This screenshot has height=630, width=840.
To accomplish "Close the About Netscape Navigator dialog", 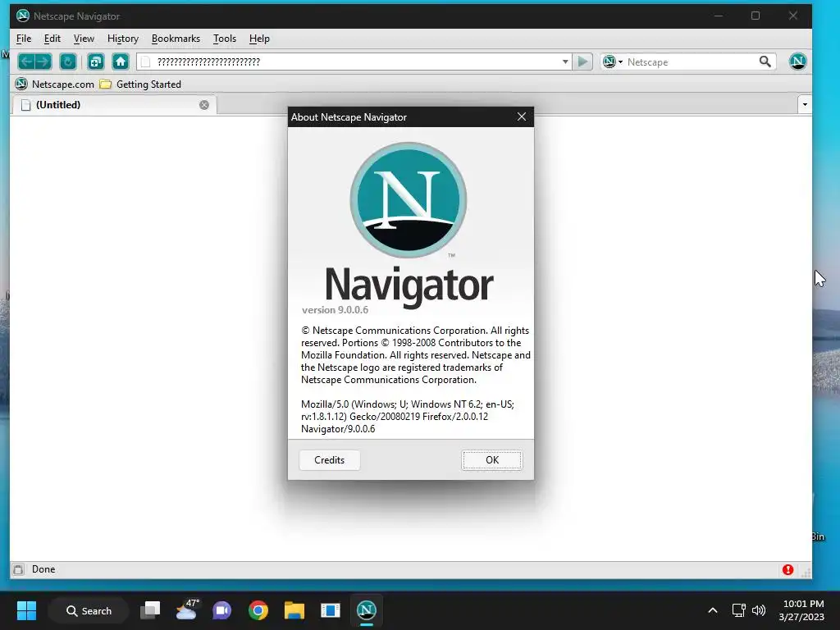I will pyautogui.click(x=521, y=116).
